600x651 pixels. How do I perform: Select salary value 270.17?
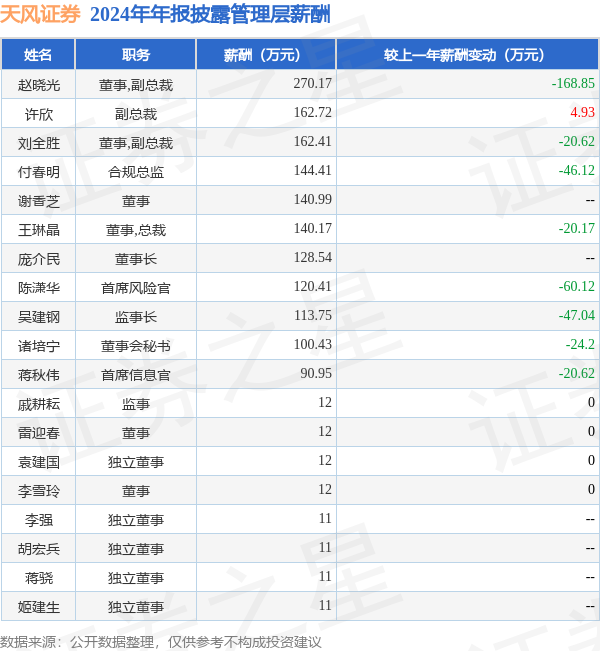point(313,83)
